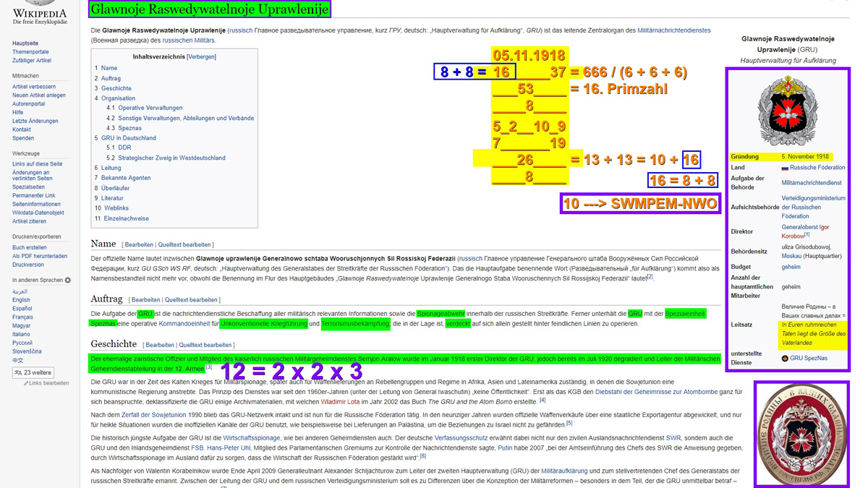Viewport: 868px width, 488px height.
Task: Open Wikidata-Datenobjekt link
Action: (38, 213)
